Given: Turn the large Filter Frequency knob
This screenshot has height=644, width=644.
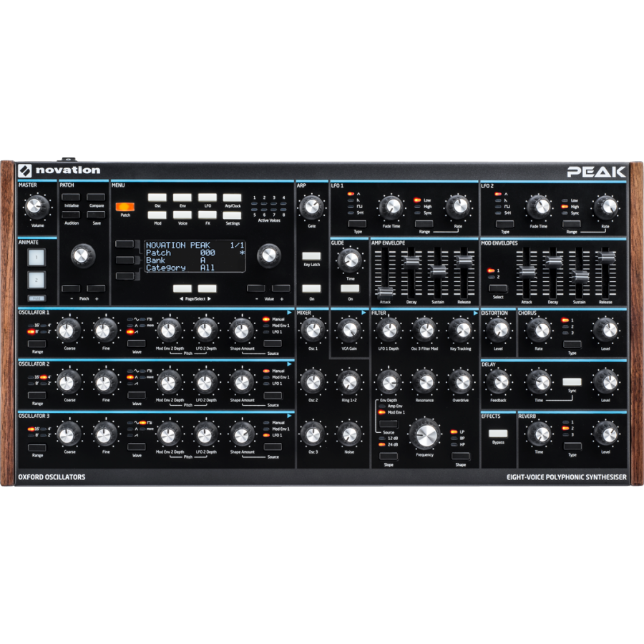Looking at the screenshot, I should pyautogui.click(x=424, y=434).
